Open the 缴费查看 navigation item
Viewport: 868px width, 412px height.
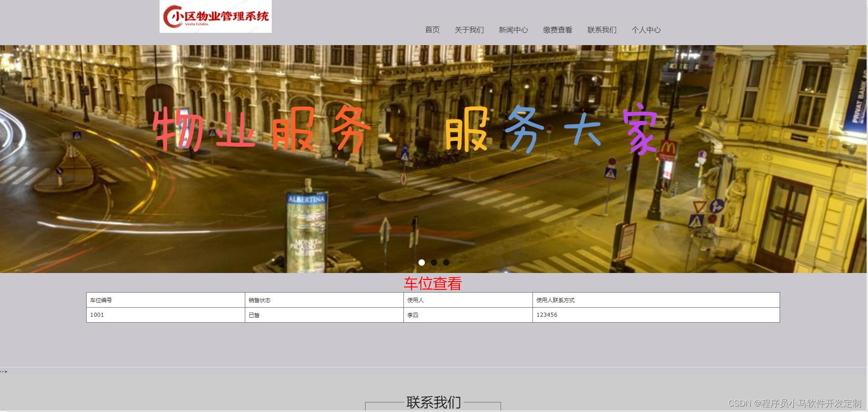[558, 30]
